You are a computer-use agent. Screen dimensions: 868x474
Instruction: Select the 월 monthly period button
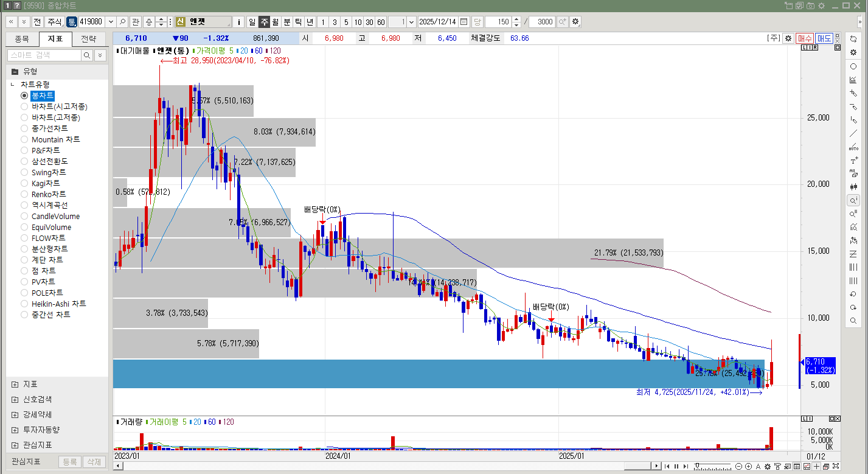coord(275,22)
